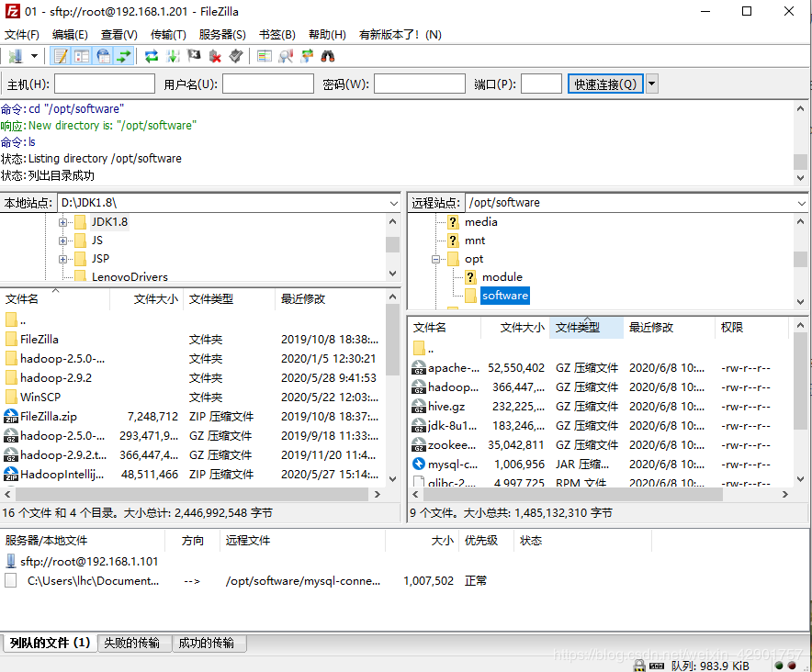Screen dimensions: 812x672
Task: Open the 查看(V) menu
Action: click(x=119, y=35)
